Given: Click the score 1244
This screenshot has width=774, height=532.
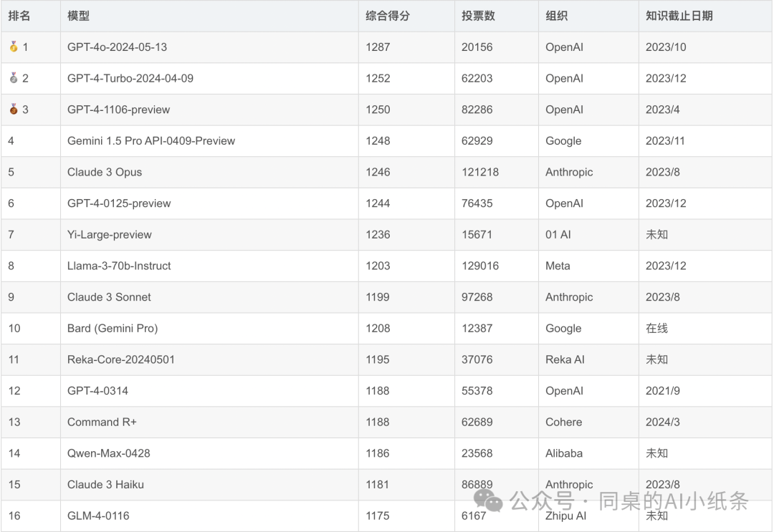Looking at the screenshot, I should click(378, 203).
